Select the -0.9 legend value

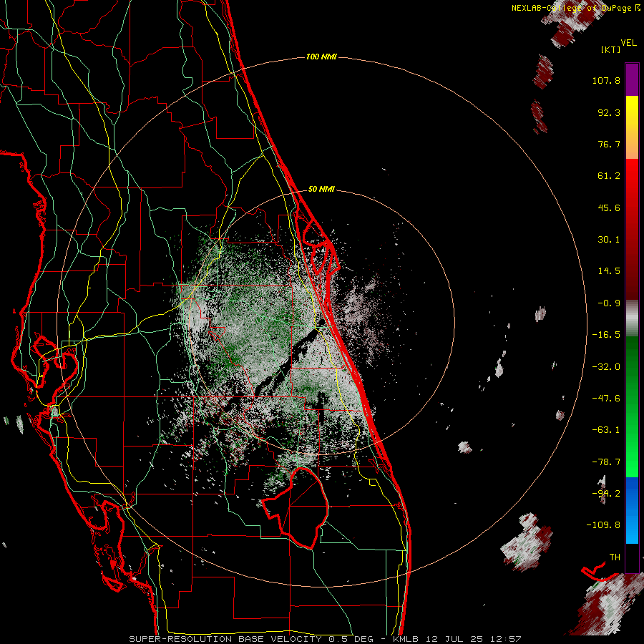(x=609, y=303)
